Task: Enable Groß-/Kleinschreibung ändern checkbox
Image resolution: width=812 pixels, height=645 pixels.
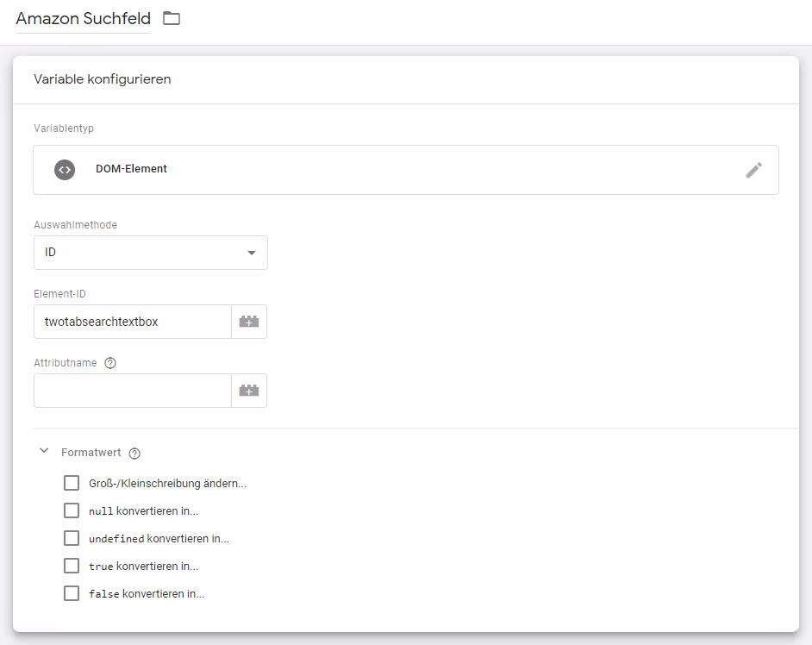Action: pyautogui.click(x=72, y=483)
